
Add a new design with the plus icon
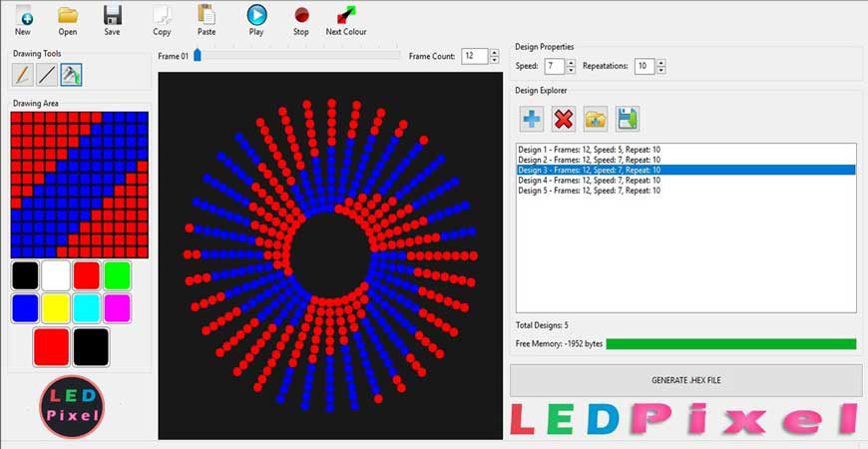532,119
